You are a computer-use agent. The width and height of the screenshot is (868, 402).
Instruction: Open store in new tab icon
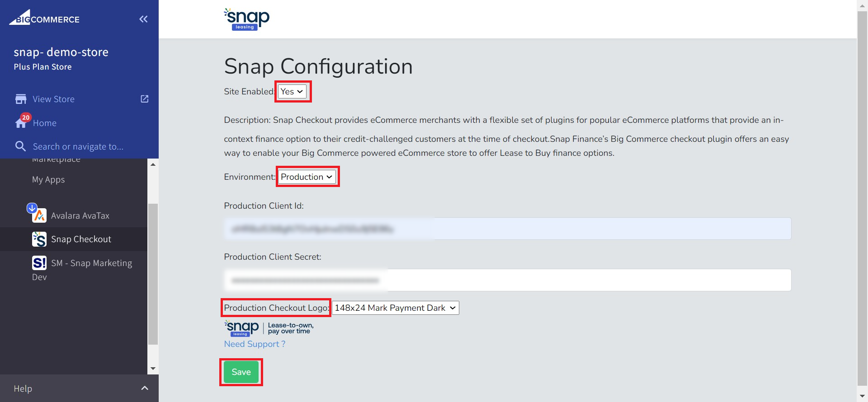pyautogui.click(x=145, y=99)
